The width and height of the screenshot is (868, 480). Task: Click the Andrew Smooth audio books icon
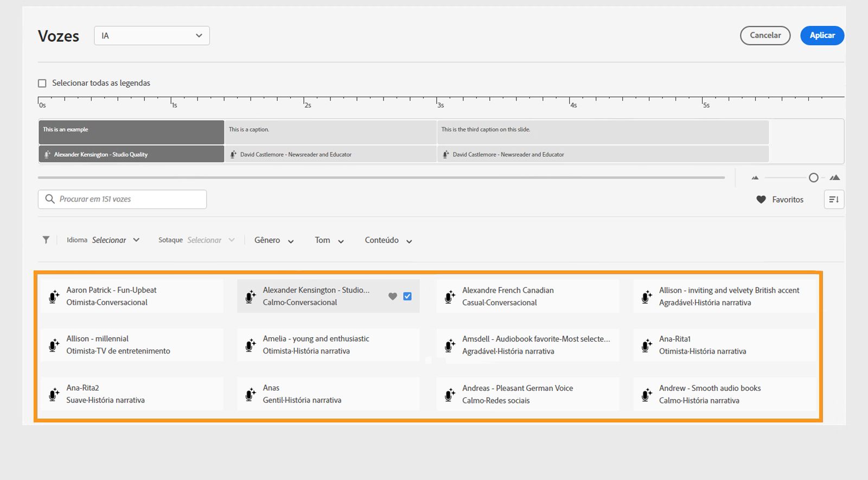[647, 394]
